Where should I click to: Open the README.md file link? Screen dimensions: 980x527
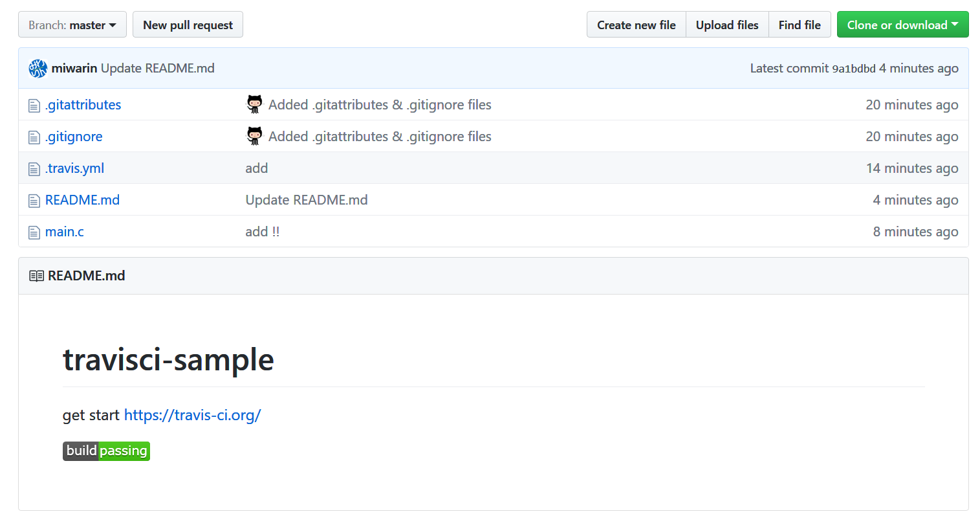[x=82, y=200]
